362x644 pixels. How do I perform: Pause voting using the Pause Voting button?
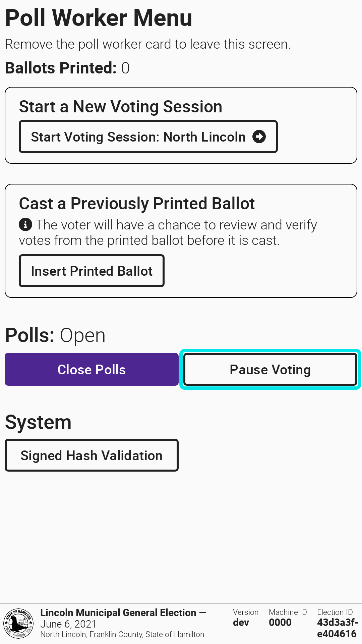(x=270, y=369)
